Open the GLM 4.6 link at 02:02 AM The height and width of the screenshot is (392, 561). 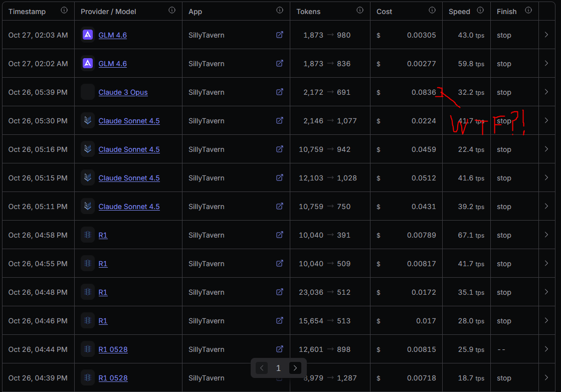click(113, 64)
